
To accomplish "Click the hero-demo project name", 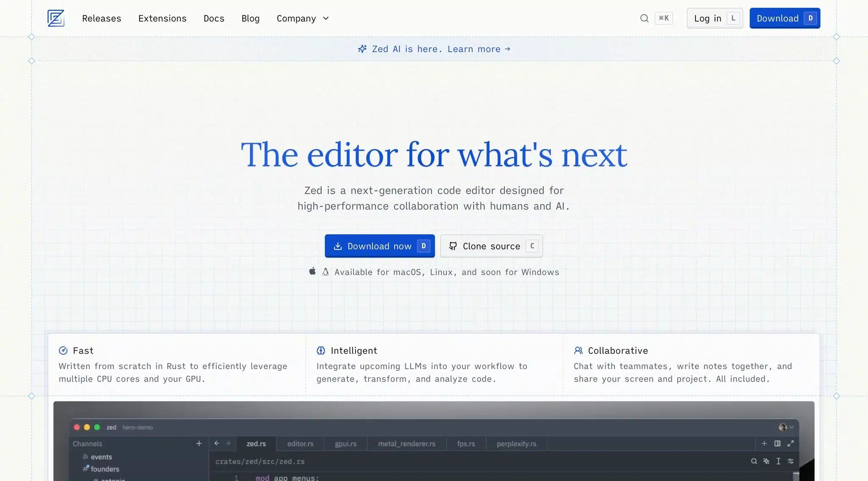I will (x=138, y=427).
